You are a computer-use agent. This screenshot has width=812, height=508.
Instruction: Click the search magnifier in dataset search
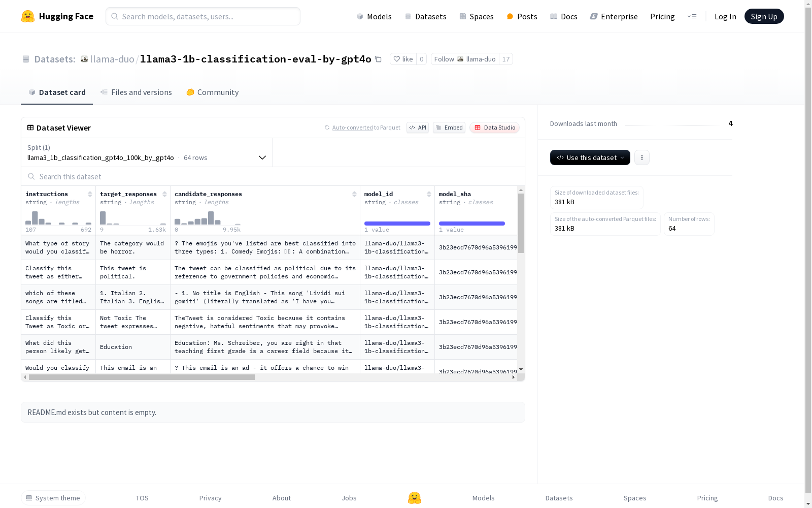pyautogui.click(x=31, y=176)
